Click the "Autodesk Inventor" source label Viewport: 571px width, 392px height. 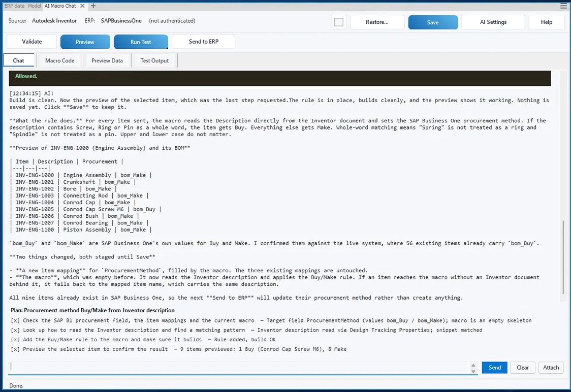(x=54, y=21)
